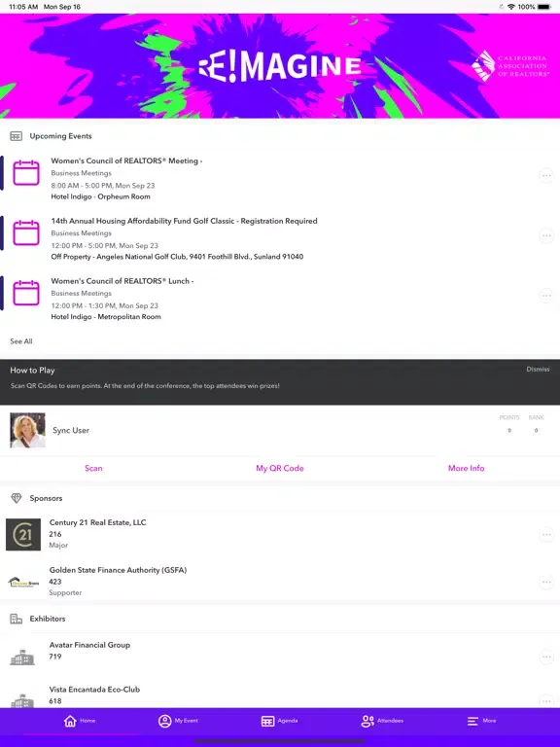Click Avatar Financial Group building icon
Image resolution: width=560 pixels, height=747 pixels.
click(22, 658)
